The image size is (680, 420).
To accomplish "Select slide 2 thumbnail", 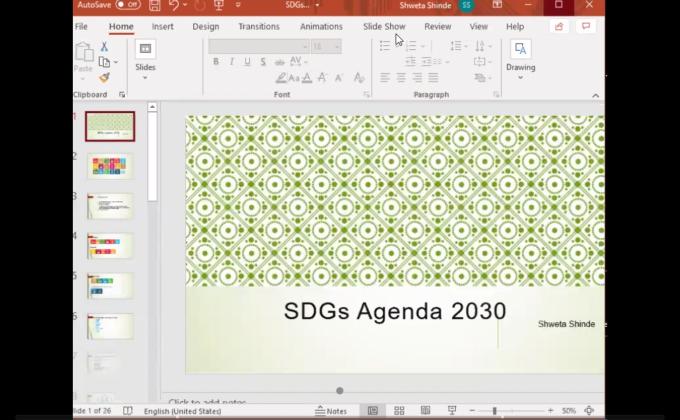I will 110,166.
